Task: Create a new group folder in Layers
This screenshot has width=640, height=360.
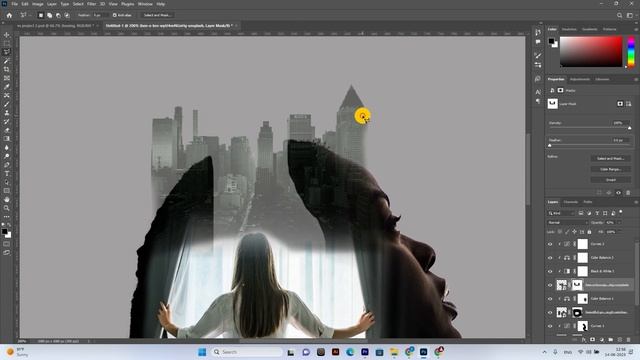Action: 611,340
